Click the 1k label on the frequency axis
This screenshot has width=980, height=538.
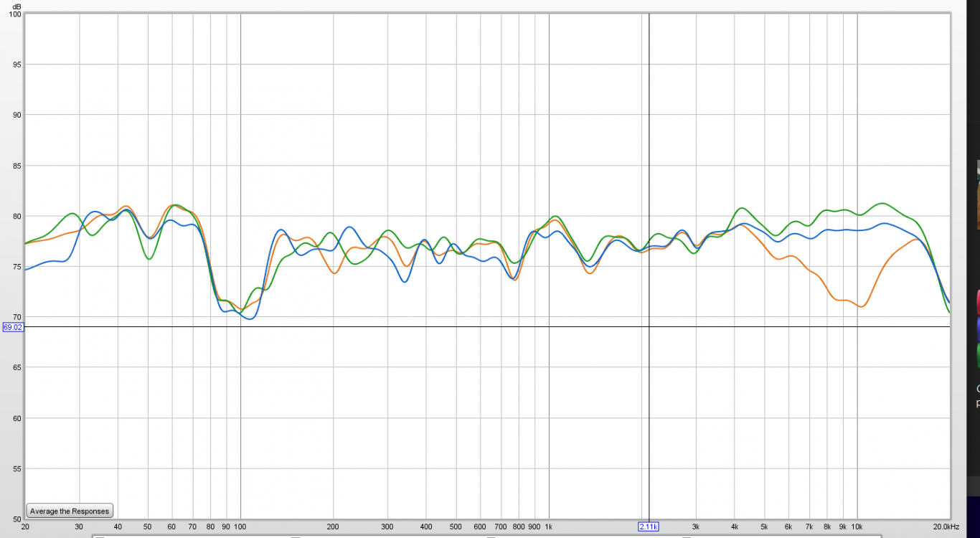click(x=549, y=527)
